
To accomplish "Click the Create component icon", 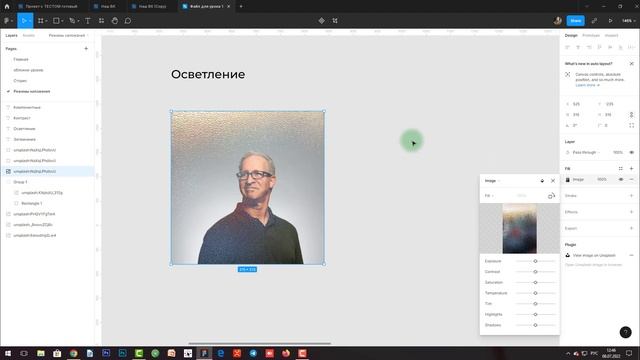I will click(322, 21).
